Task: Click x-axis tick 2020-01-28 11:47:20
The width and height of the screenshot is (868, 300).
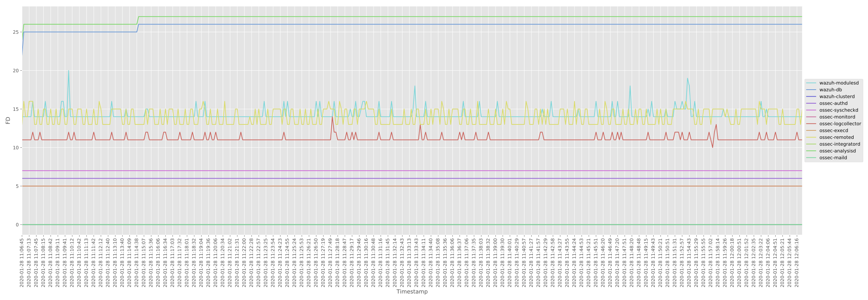Action: (617, 262)
